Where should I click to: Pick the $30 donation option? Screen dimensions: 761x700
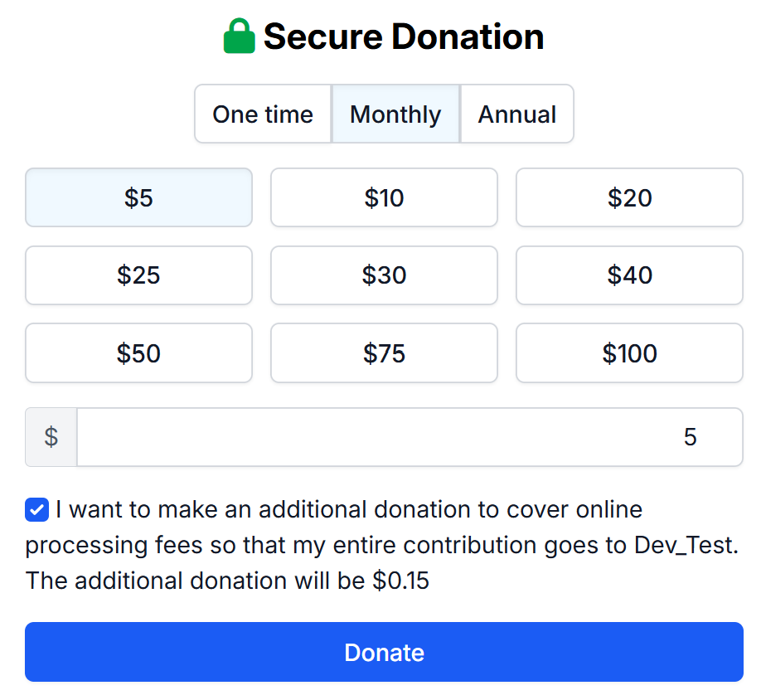click(x=384, y=275)
